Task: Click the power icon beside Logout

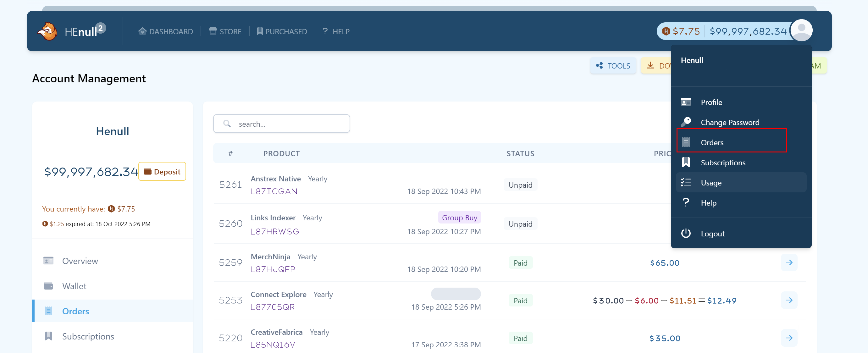Action: pos(686,233)
